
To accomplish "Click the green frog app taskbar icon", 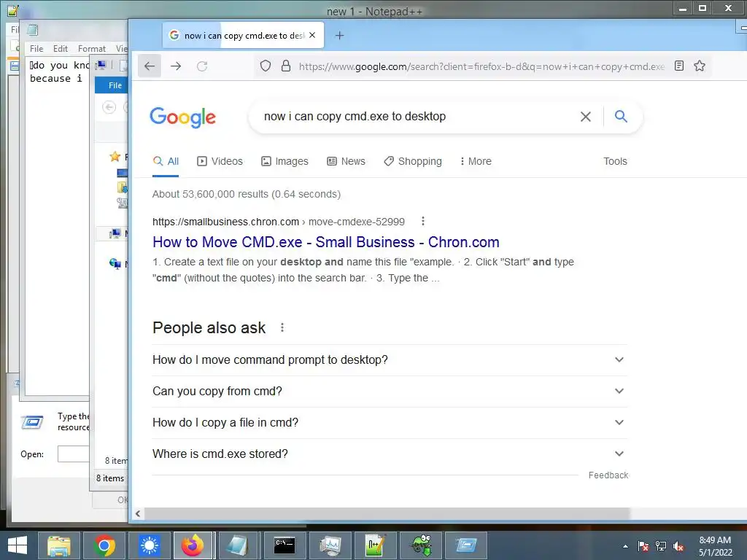I will [421, 545].
